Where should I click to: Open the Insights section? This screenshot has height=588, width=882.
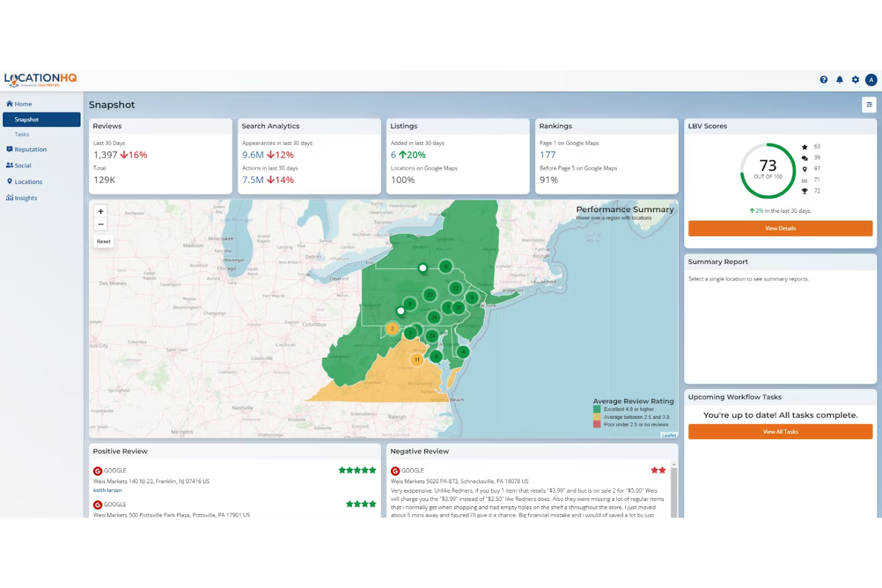pos(22,198)
